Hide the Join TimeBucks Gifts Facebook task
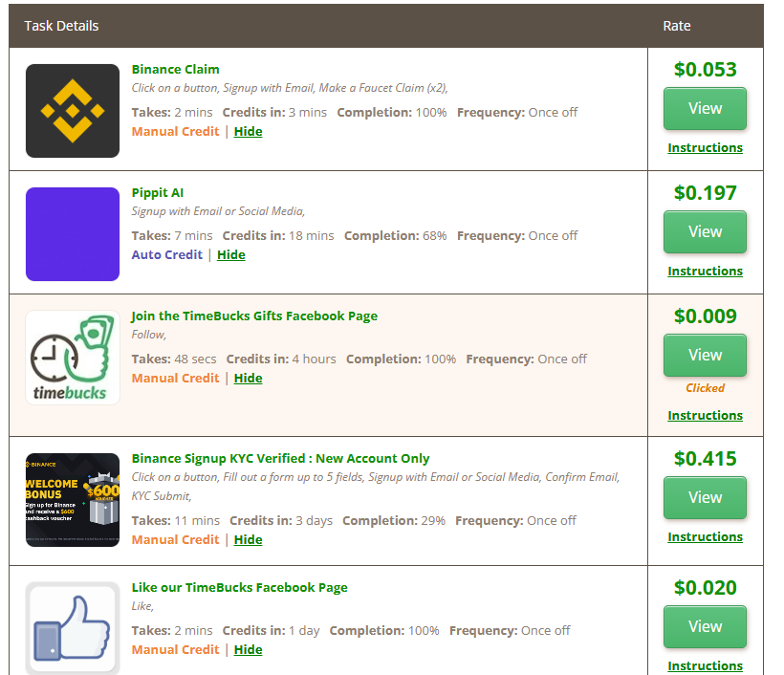 coord(248,379)
